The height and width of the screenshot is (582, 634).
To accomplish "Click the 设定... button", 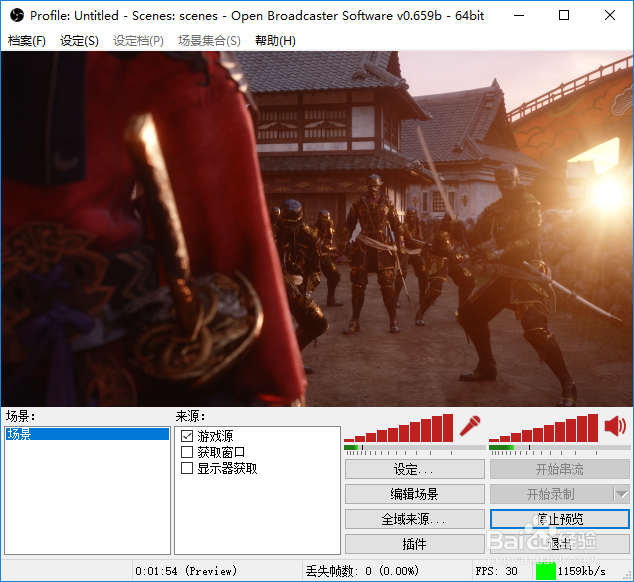I will pos(415,469).
